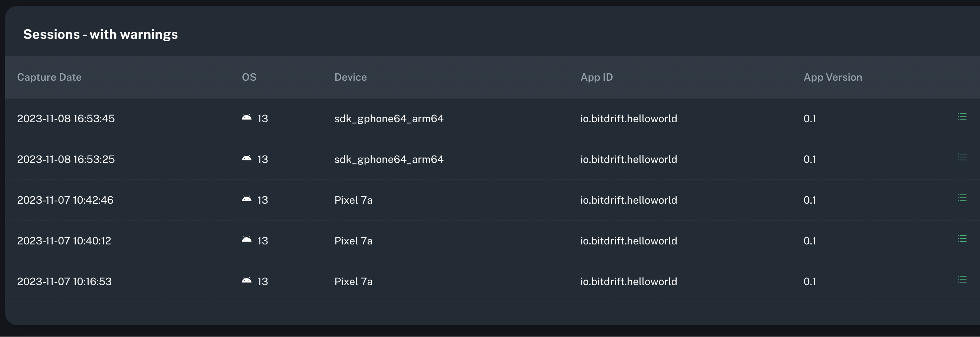Click the timestamp 2023-11-08 16:53:45
This screenshot has width=980, height=337.
(66, 118)
